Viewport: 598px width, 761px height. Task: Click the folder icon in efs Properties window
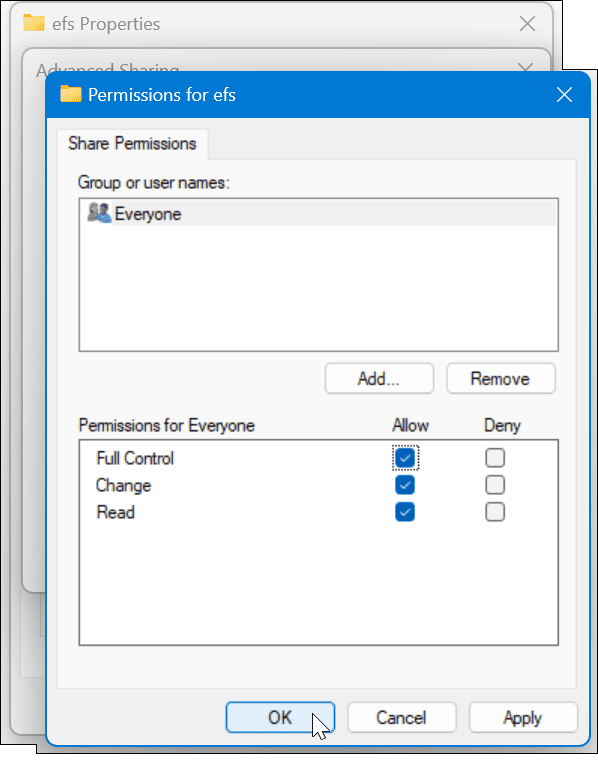point(33,23)
